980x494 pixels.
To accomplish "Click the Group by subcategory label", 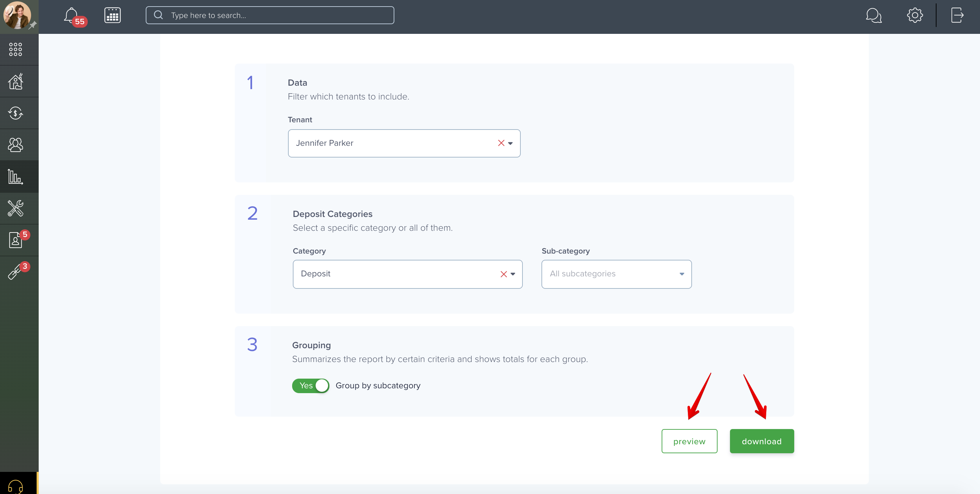I will [378, 386].
